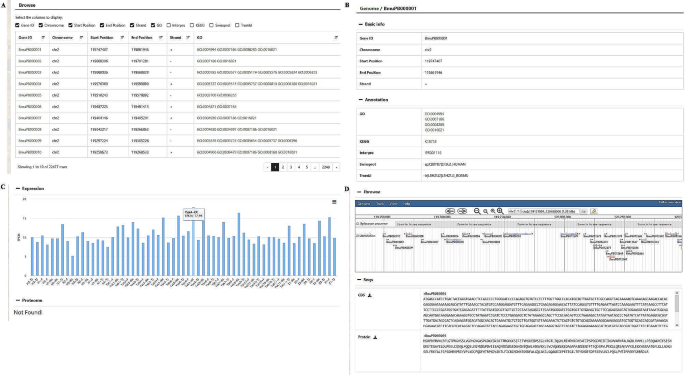
Task: Download the Protein sequence
Action: click(375, 337)
